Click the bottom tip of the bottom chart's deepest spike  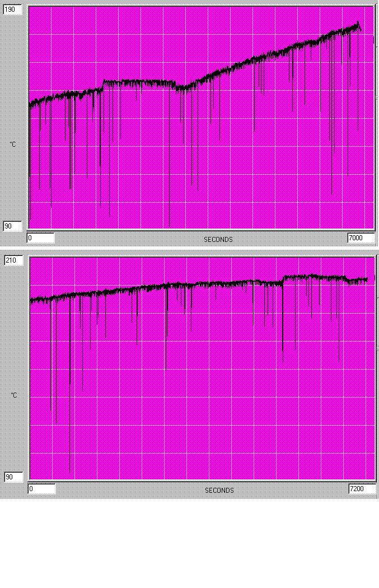[x=70, y=472]
